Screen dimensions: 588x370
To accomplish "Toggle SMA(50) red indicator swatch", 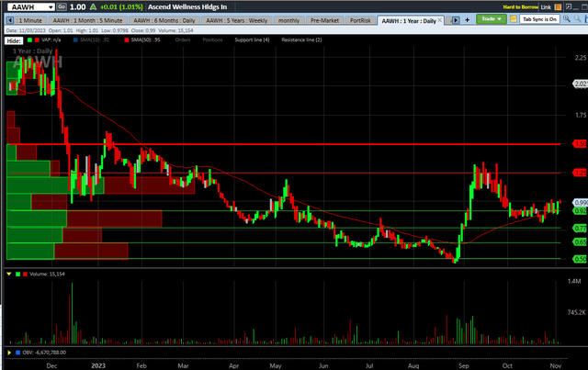I will click(127, 39).
